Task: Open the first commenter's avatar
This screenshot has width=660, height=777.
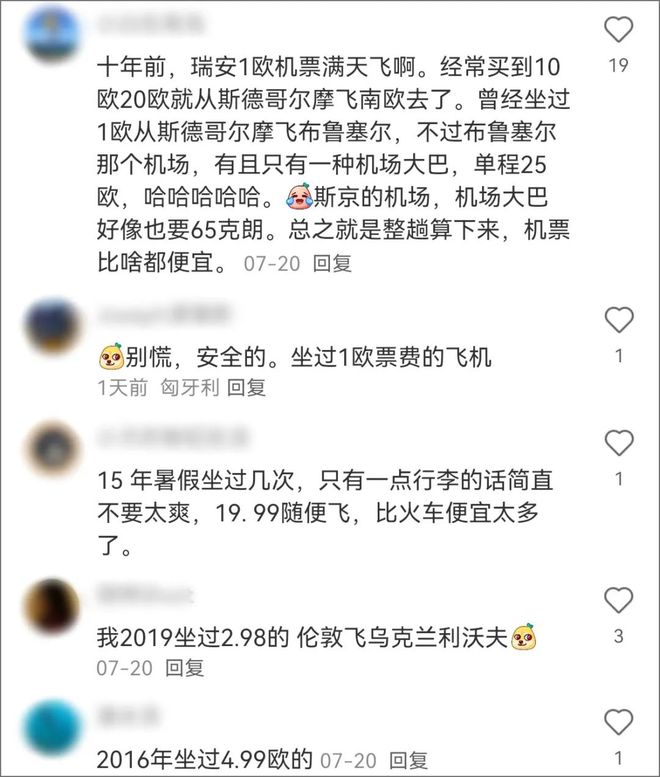Action: click(52, 35)
